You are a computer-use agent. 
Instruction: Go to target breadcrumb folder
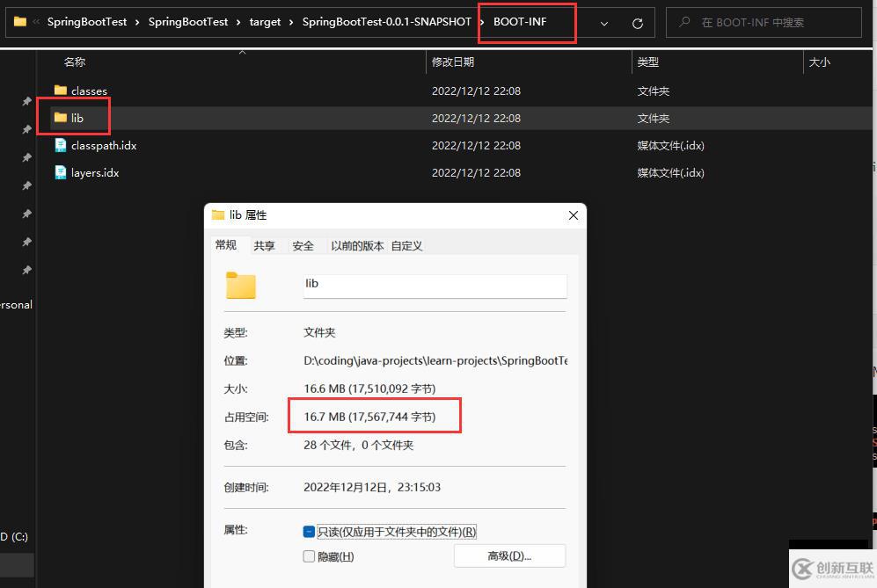265,22
